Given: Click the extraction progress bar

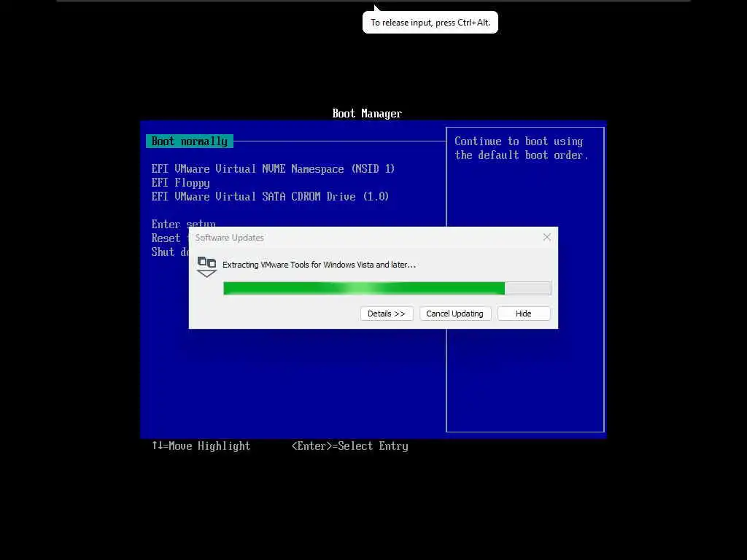Looking at the screenshot, I should tap(387, 288).
